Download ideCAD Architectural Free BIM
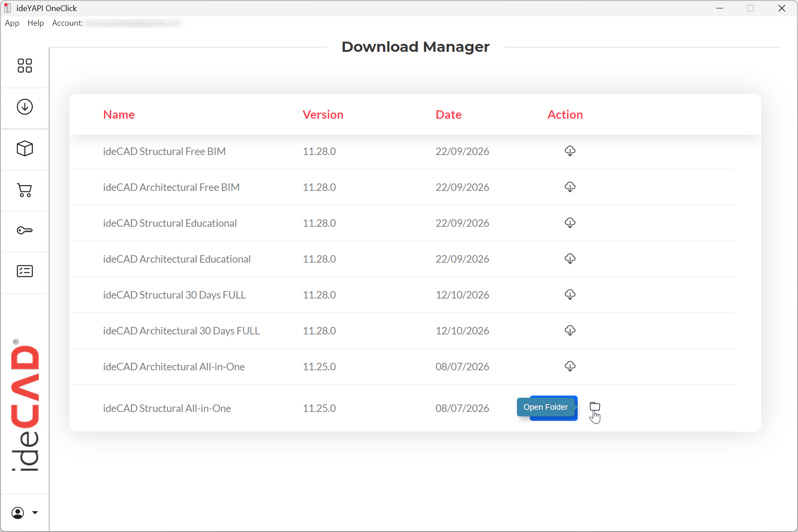This screenshot has width=798, height=532. pyautogui.click(x=570, y=187)
